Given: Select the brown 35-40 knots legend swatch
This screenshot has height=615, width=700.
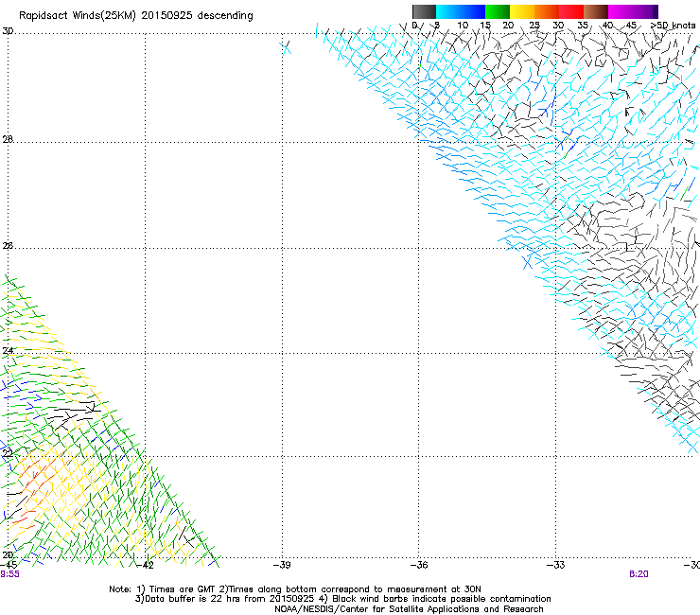Looking at the screenshot, I should [x=596, y=11].
